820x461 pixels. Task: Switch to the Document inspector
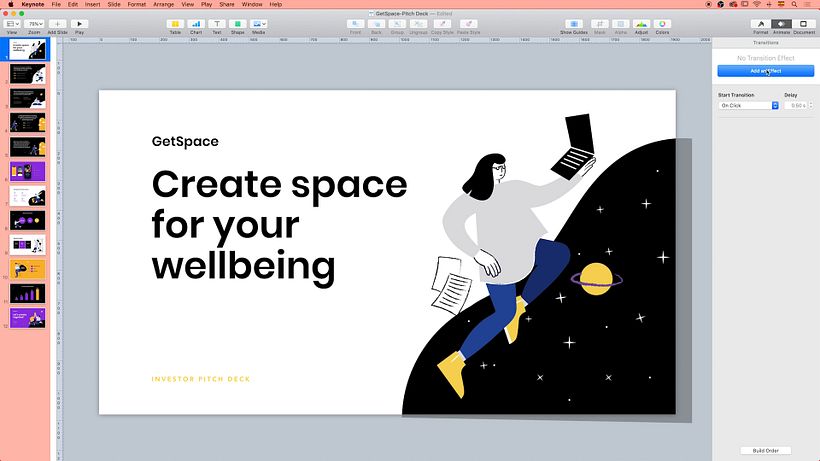click(802, 23)
